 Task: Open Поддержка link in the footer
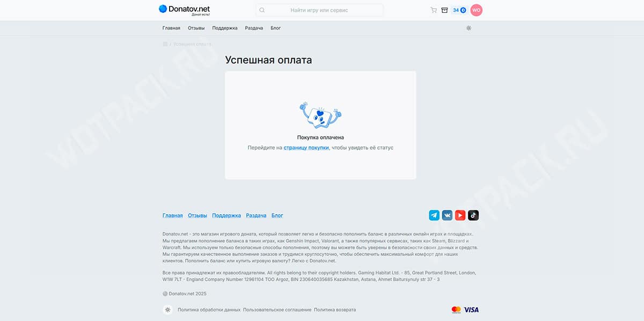point(226,215)
